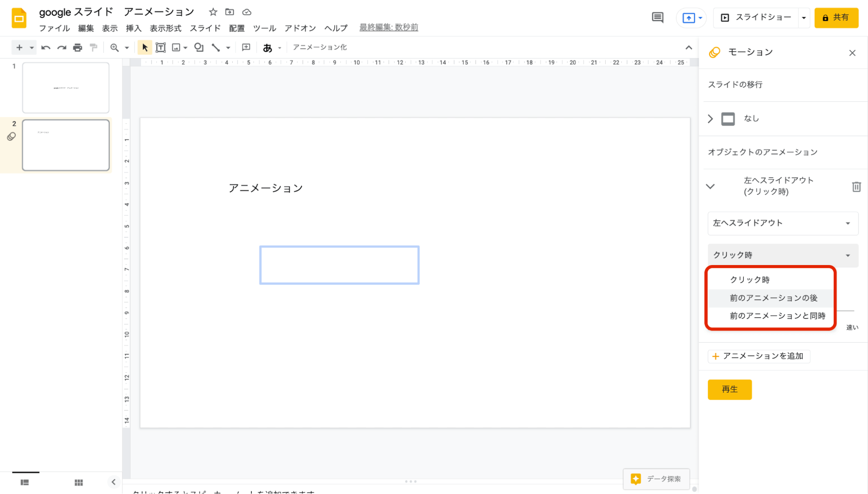Open the 配置 menu
The image size is (868, 494).
[237, 28]
